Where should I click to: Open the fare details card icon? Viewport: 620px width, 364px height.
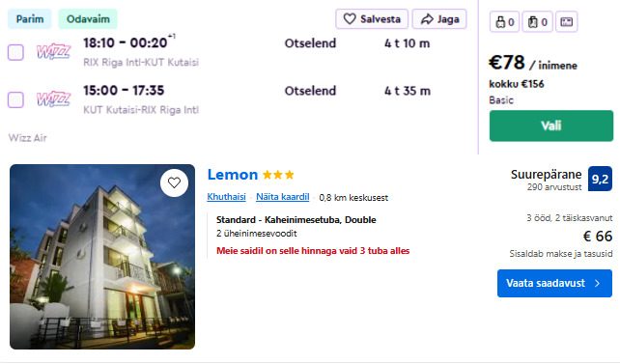click(x=566, y=22)
